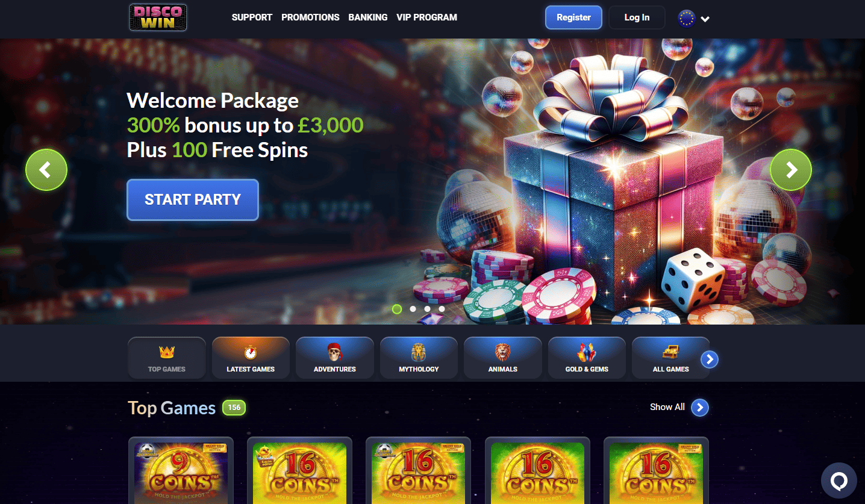The image size is (865, 504).
Task: Click the Disco Win logo
Action: 158,17
